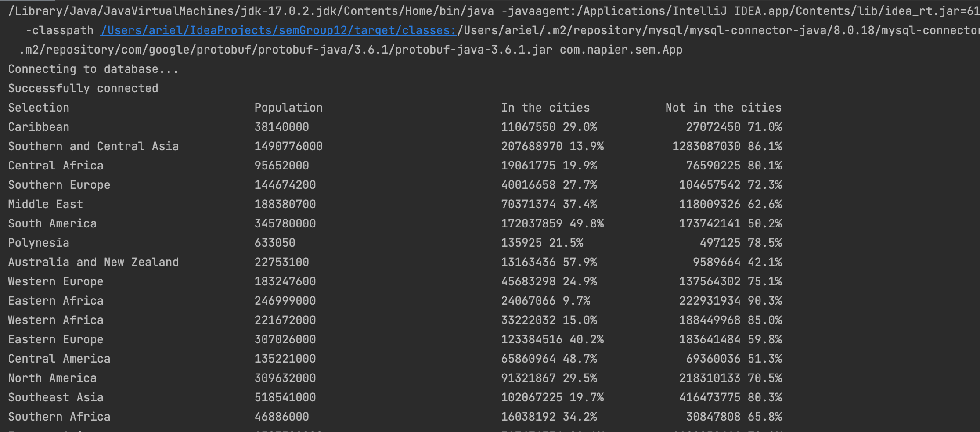980x432 pixels.
Task: Click in-cities value '70371374 37.4%'
Action: tap(549, 204)
